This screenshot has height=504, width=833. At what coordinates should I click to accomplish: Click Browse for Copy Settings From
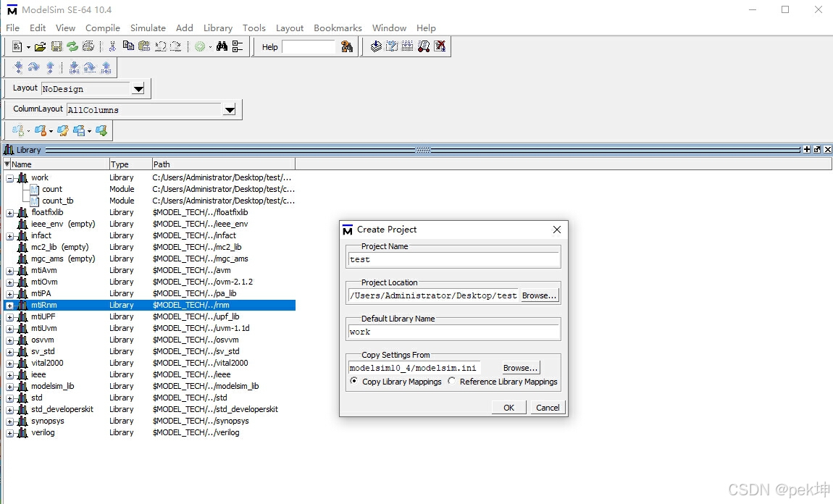pos(521,368)
